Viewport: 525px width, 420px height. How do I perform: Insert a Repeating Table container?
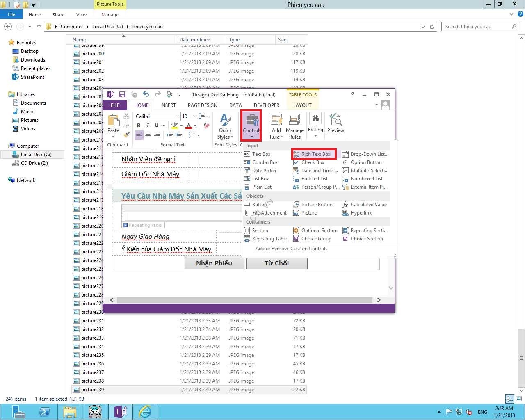269,239
